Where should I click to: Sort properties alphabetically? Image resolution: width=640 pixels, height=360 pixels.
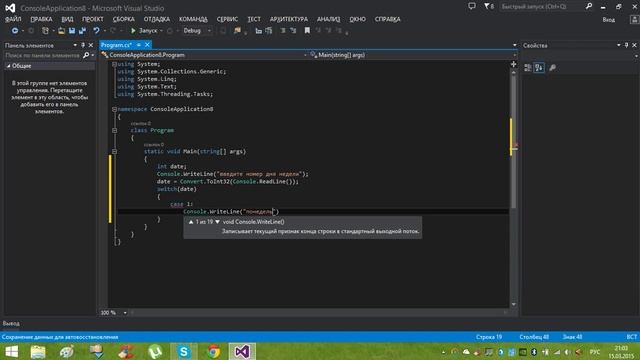(x=539, y=68)
